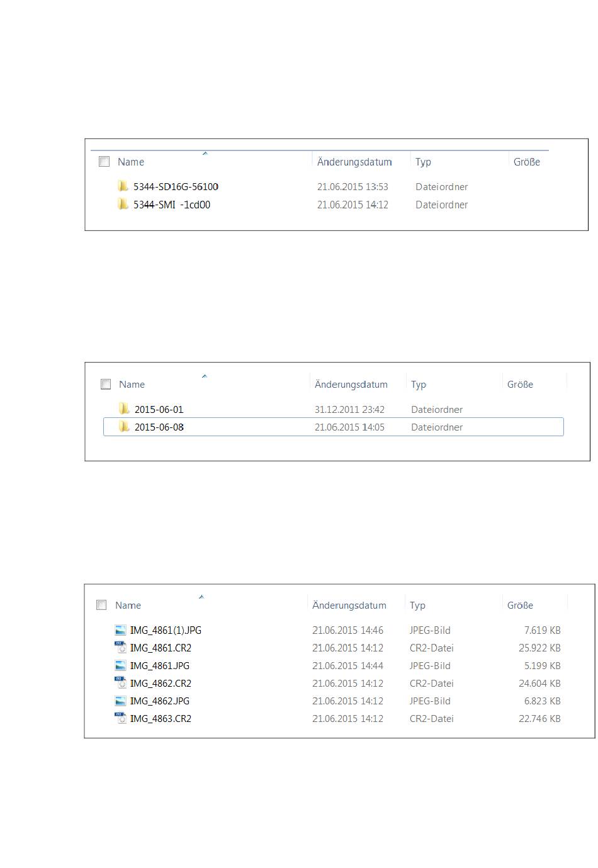Sort the bottom file list by Größe column
The height and width of the screenshot is (868, 598).
click(x=520, y=605)
